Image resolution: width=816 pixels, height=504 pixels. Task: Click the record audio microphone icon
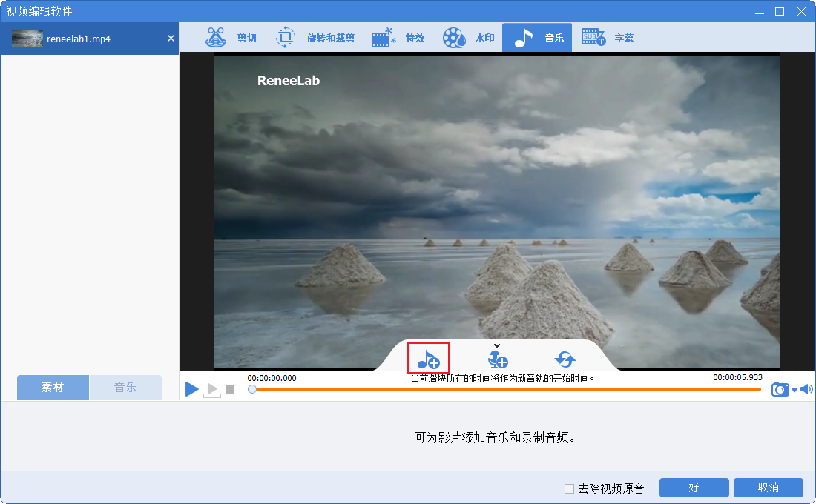click(498, 359)
